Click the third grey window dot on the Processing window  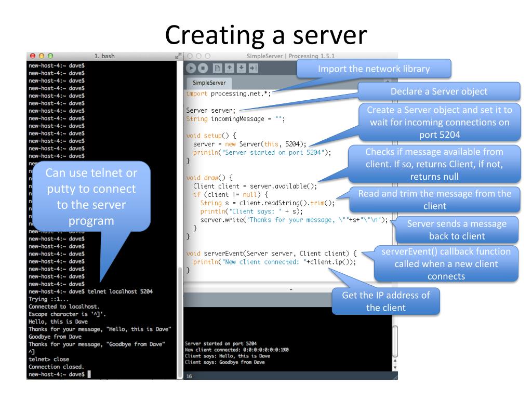(x=208, y=56)
